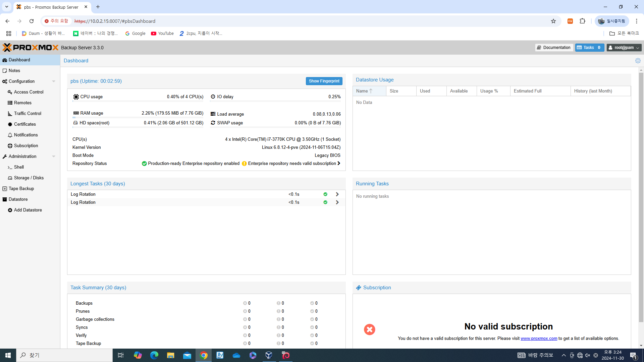Open the YouTube bookmark
Screen dimensions: 644x362
tap(162, 34)
